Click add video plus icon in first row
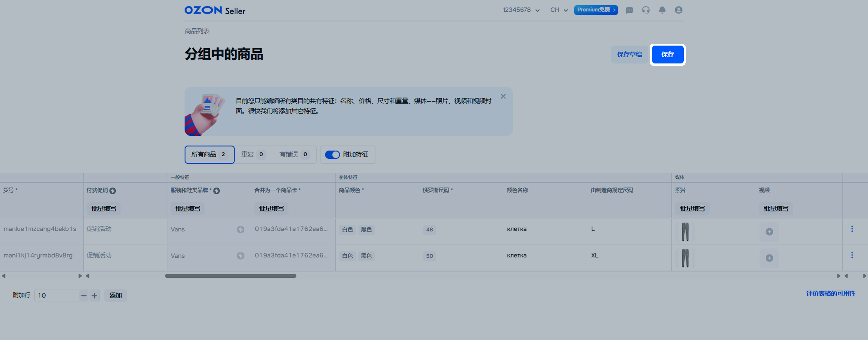The width and height of the screenshot is (868, 340). coord(769,232)
